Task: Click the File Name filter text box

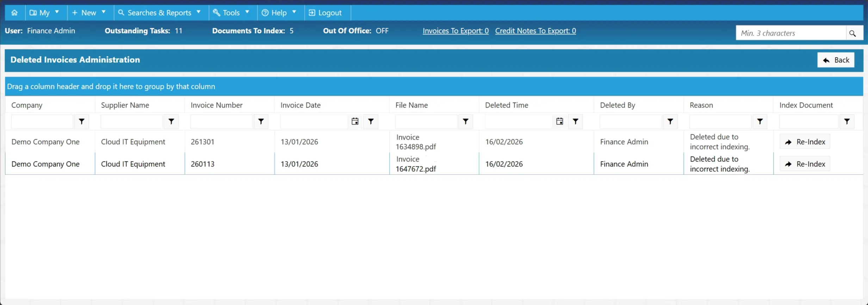Action: pyautogui.click(x=426, y=121)
